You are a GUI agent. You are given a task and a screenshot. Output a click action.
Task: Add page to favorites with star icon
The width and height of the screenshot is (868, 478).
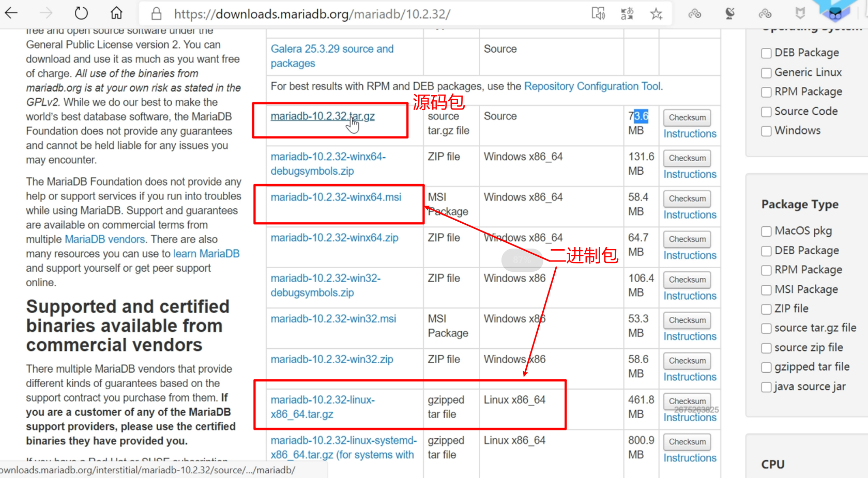pyautogui.click(x=657, y=13)
